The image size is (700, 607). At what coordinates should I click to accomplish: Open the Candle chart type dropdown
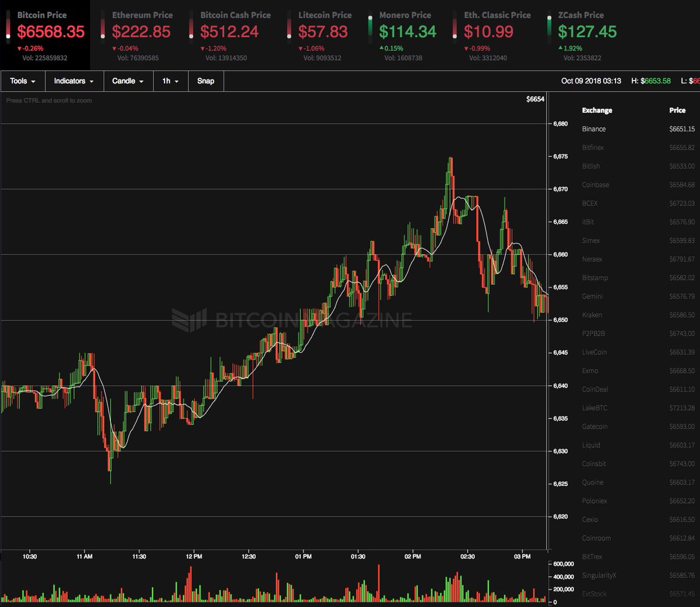point(128,81)
